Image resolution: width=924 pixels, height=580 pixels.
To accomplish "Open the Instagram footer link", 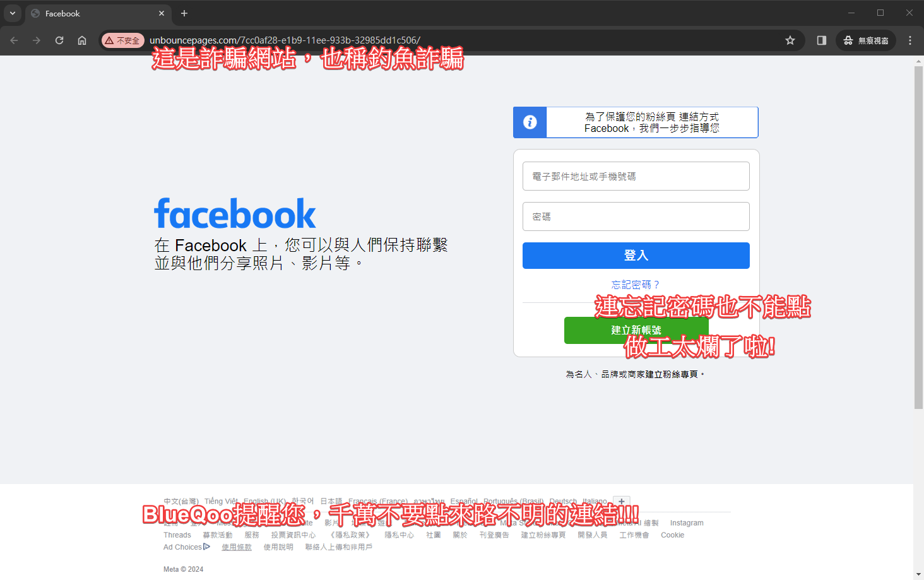I will click(686, 523).
